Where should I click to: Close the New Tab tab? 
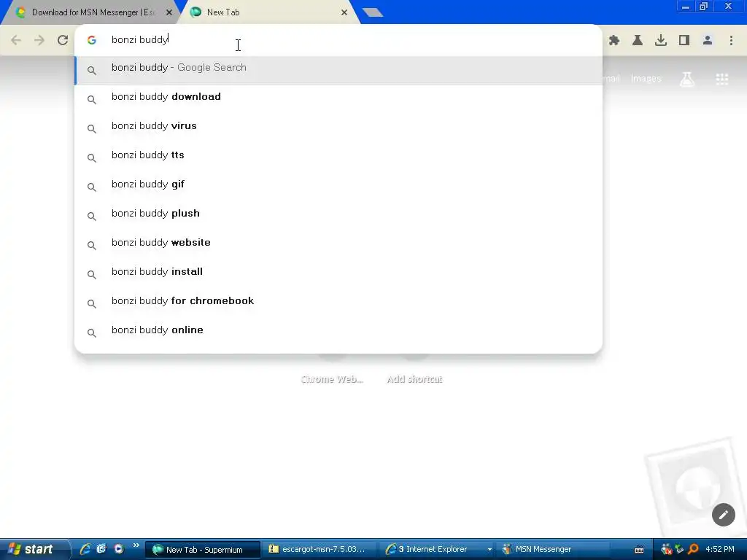coord(344,12)
